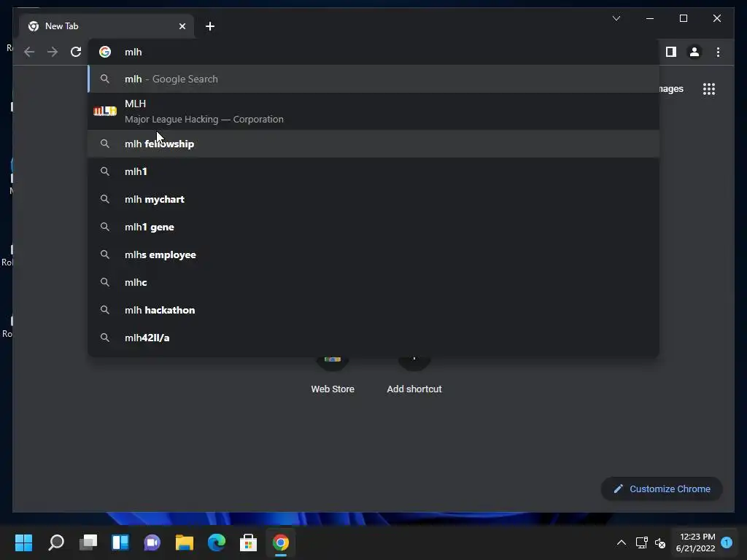This screenshot has width=747, height=560.
Task: Click the Customize Chrome button
Action: tap(662, 489)
